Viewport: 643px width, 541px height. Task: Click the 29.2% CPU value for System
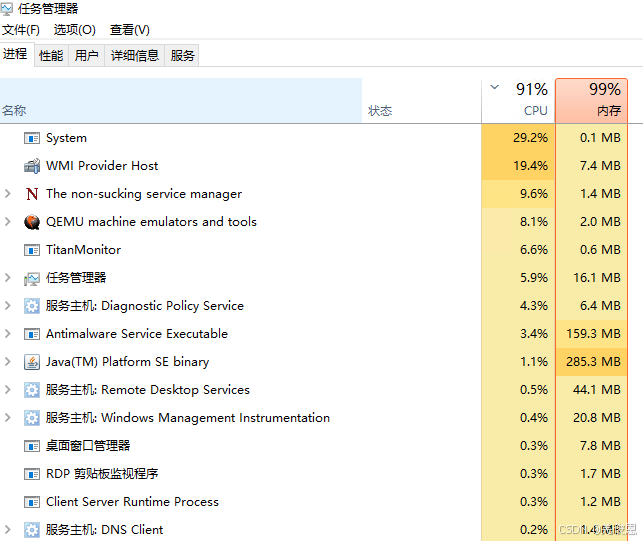pos(530,138)
